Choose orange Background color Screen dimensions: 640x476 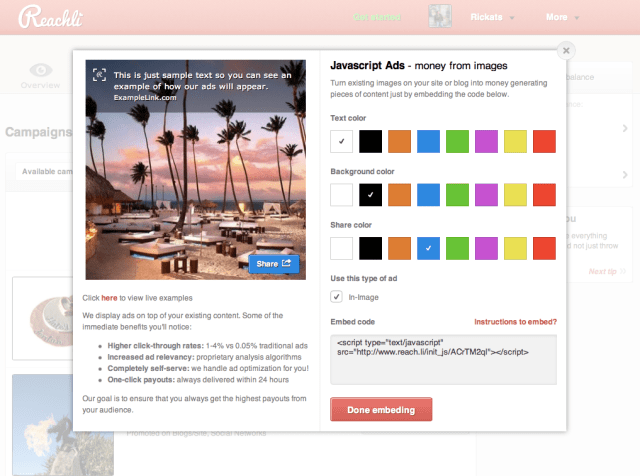coord(400,195)
